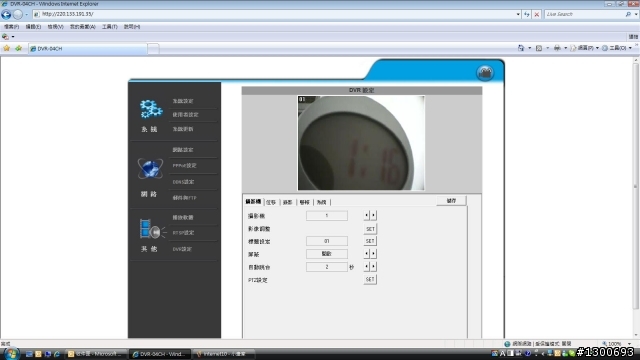The image size is (640, 360).
Task: Click the Refresh icon next to address bar
Action: [527, 14]
